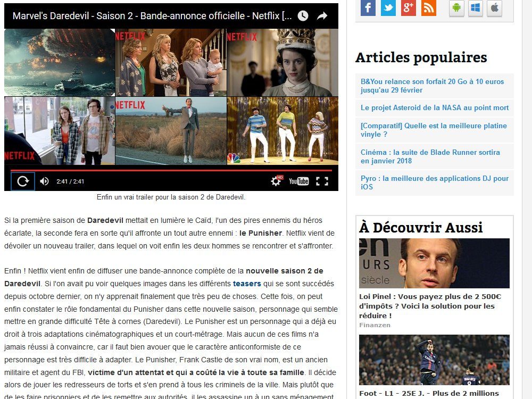Click the football match article image
Image resolution: width=532 pixels, height=399 pixels.
point(434,360)
